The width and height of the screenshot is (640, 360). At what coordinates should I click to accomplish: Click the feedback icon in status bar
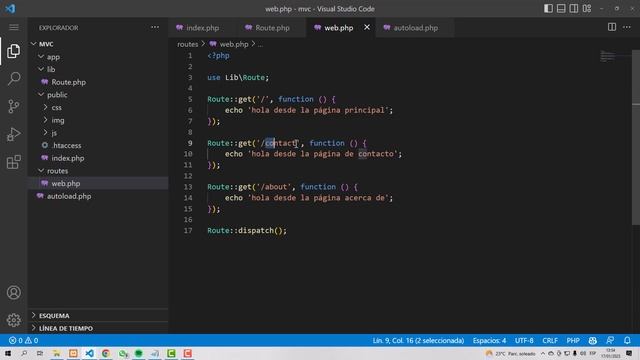(610, 340)
